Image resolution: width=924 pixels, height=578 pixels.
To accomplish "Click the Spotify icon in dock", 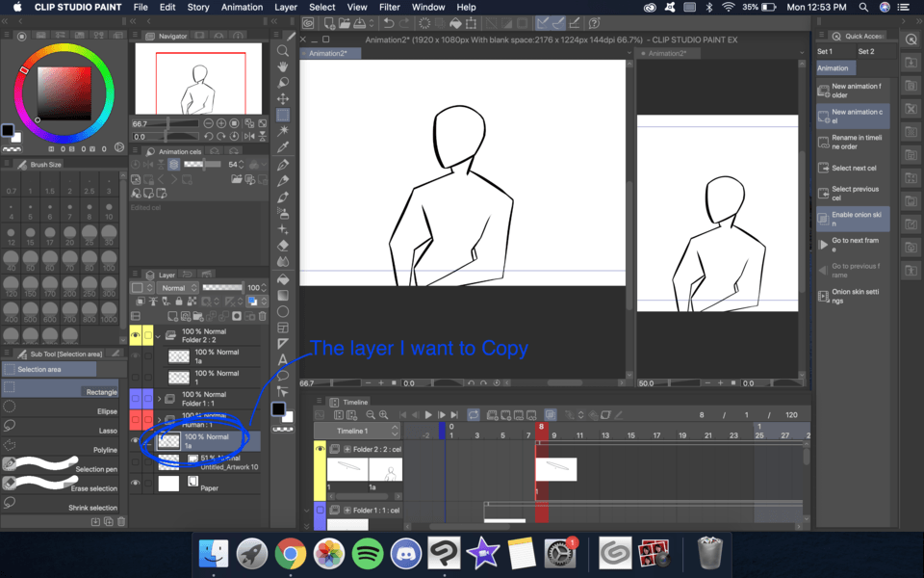I will click(x=369, y=553).
